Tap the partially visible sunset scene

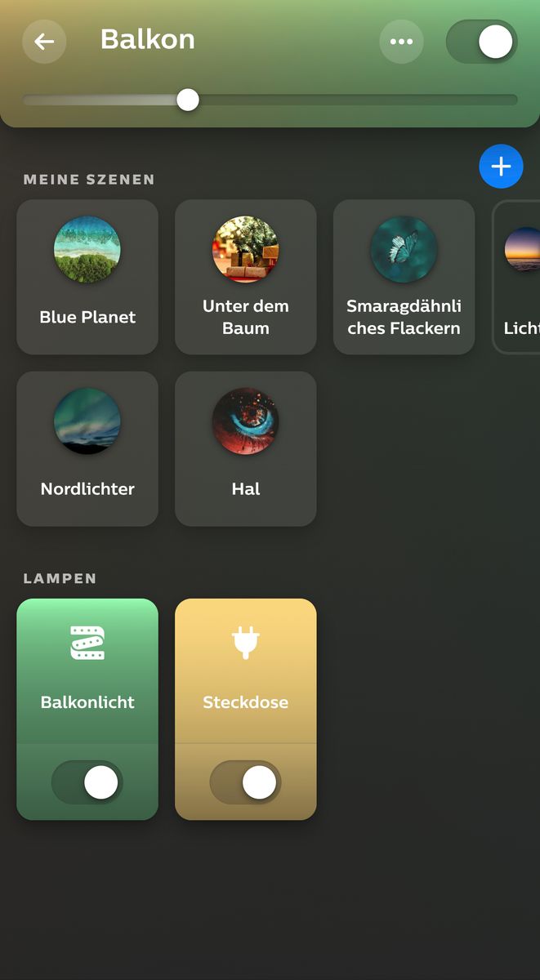[x=517, y=278]
